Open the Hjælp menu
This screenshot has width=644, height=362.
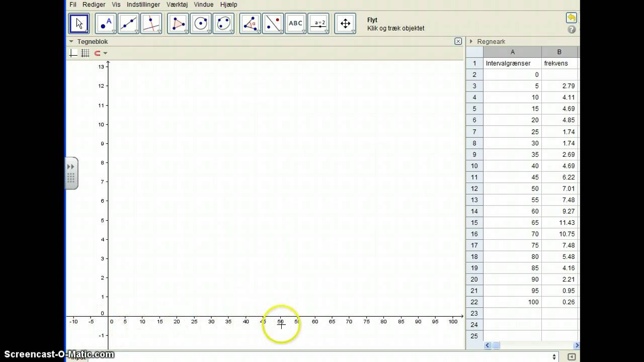228,5
